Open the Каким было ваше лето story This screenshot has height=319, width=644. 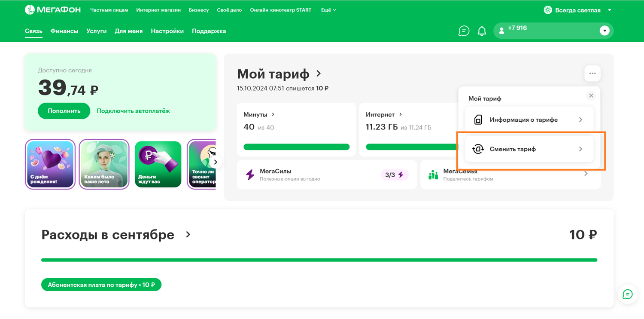[104, 164]
